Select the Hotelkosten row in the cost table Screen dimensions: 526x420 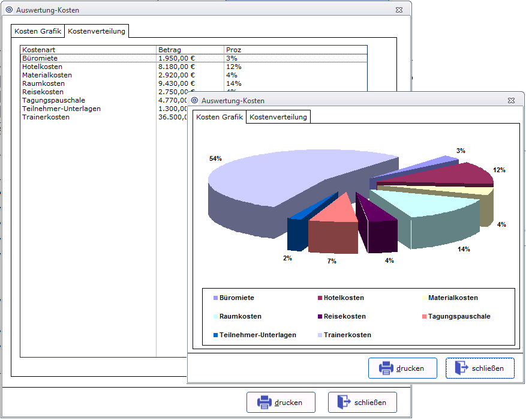42,67
